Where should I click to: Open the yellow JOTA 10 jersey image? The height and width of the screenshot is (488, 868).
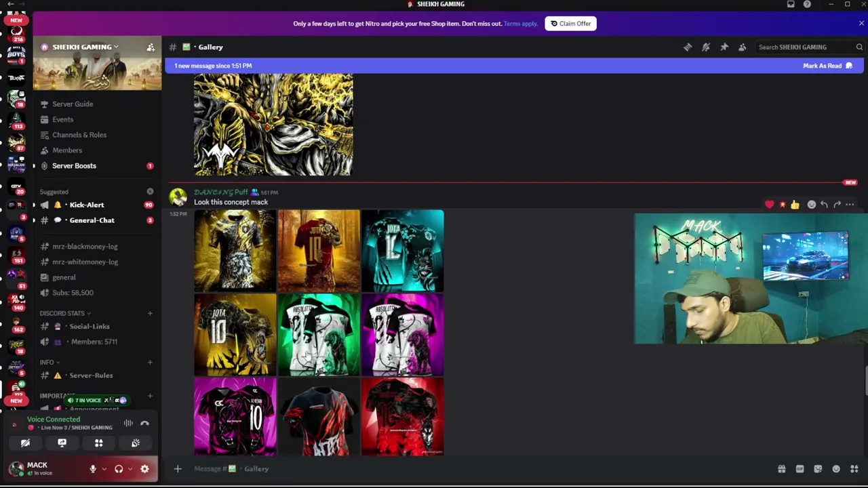point(235,335)
